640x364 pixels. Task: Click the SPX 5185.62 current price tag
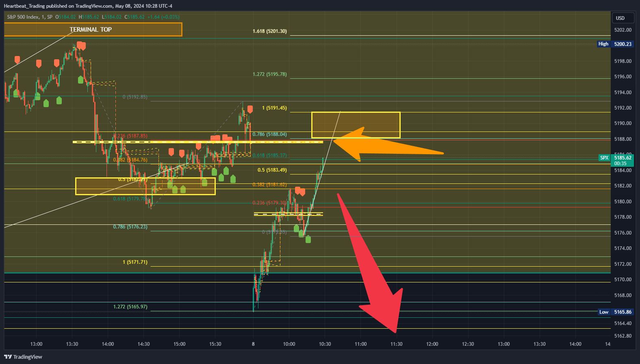click(x=616, y=160)
